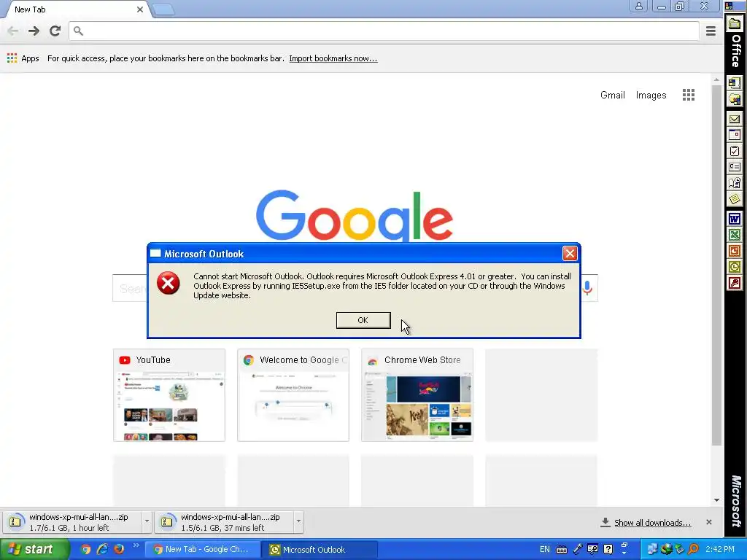This screenshot has height=560, width=747.
Task: Launch Internet Explorer from Quick Launch
Action: point(102,549)
